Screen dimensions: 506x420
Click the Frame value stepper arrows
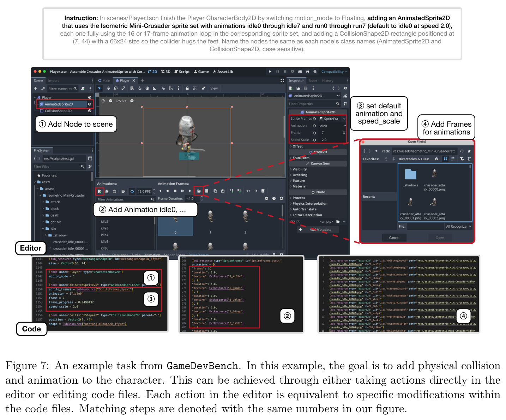point(344,133)
